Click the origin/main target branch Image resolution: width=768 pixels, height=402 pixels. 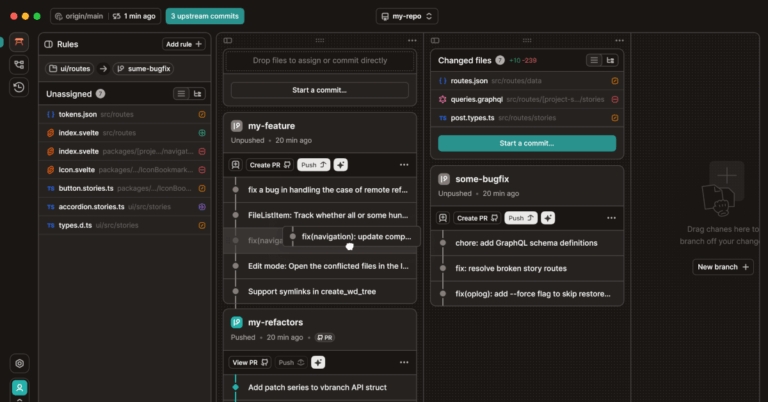pyautogui.click(x=79, y=16)
